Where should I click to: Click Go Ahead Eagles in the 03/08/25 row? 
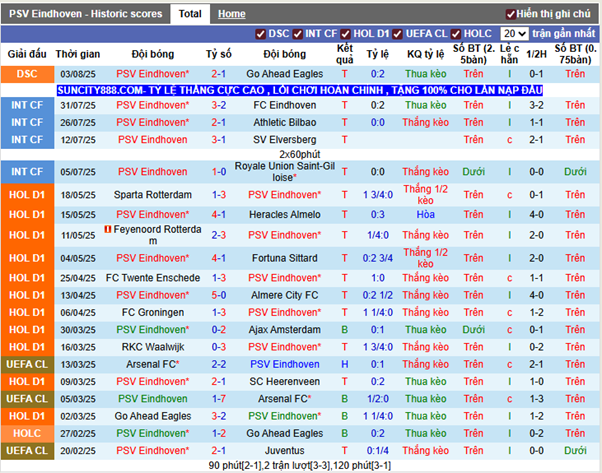click(284, 74)
